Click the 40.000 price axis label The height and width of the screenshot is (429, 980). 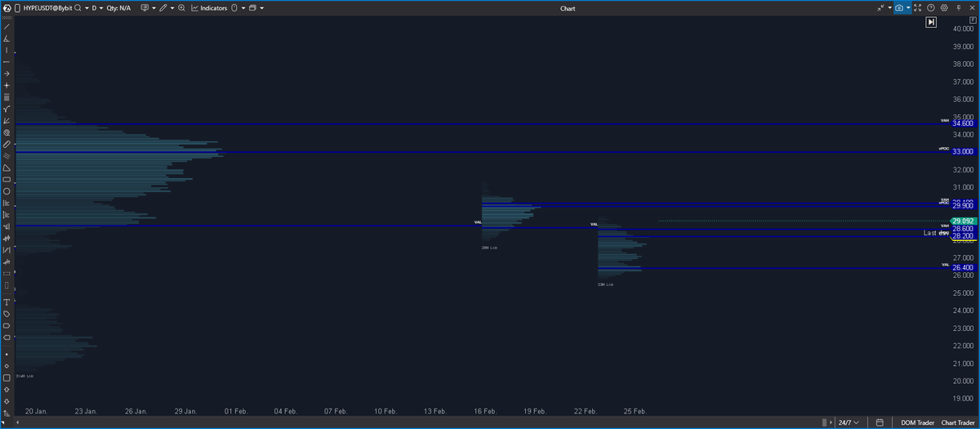[963, 29]
